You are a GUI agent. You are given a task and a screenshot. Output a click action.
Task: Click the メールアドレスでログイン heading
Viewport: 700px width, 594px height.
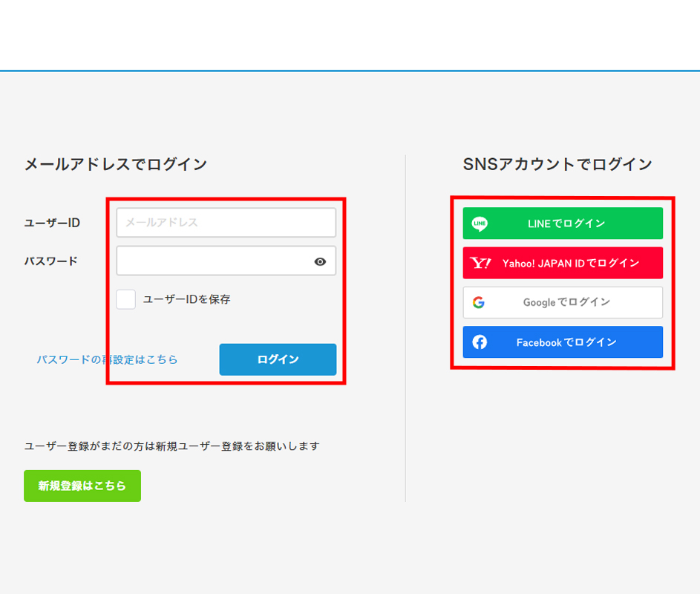[116, 164]
